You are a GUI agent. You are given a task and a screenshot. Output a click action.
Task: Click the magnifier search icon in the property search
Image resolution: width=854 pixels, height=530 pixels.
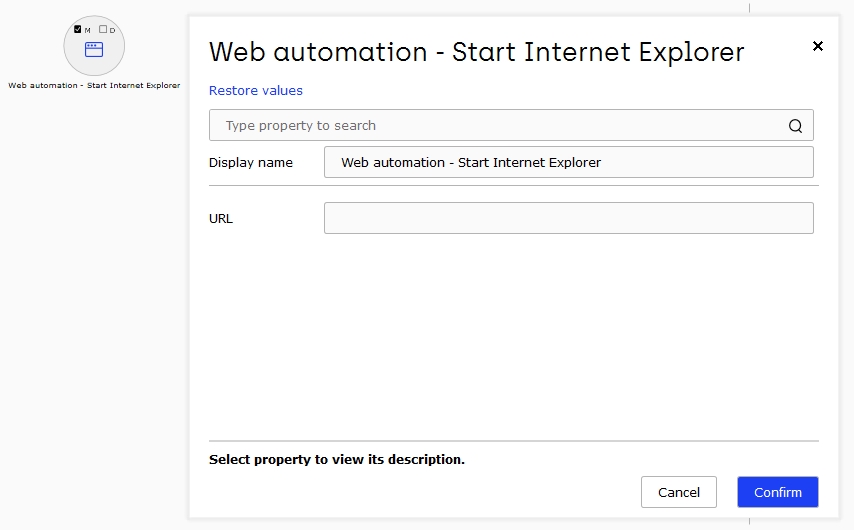(x=795, y=126)
